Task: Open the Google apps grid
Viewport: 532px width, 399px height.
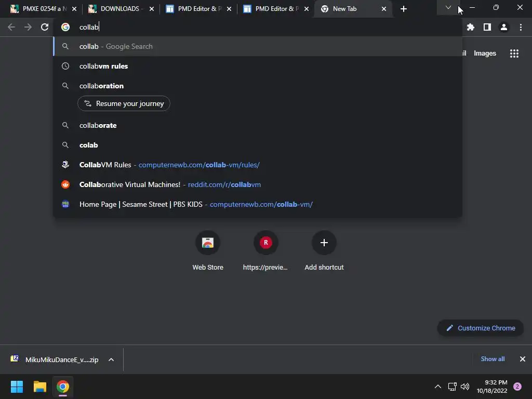Action: [514, 54]
